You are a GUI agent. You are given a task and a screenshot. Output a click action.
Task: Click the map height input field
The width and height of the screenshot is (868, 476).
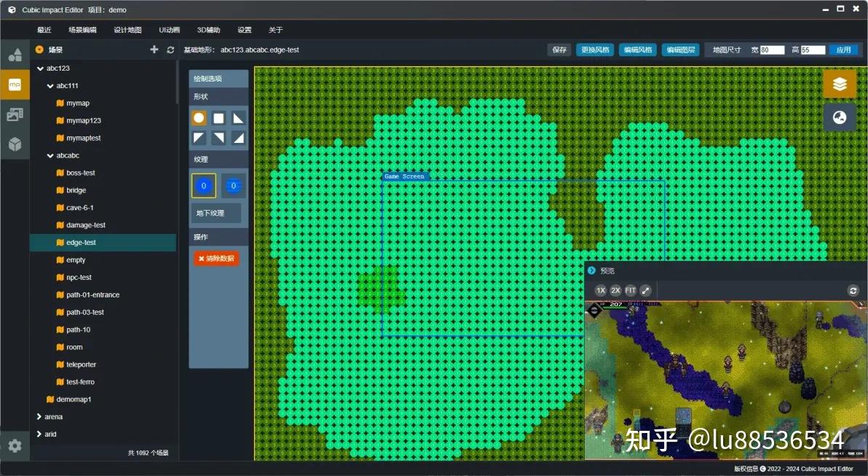coord(813,50)
